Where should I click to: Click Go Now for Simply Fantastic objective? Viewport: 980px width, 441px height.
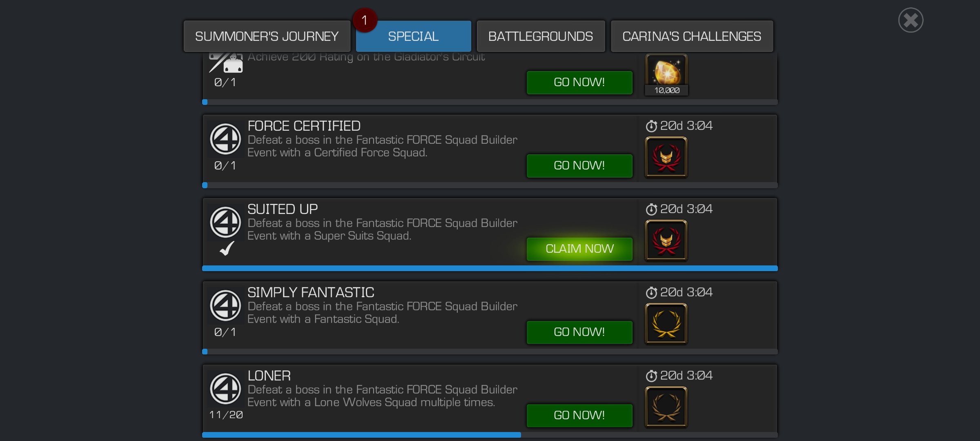[579, 332]
